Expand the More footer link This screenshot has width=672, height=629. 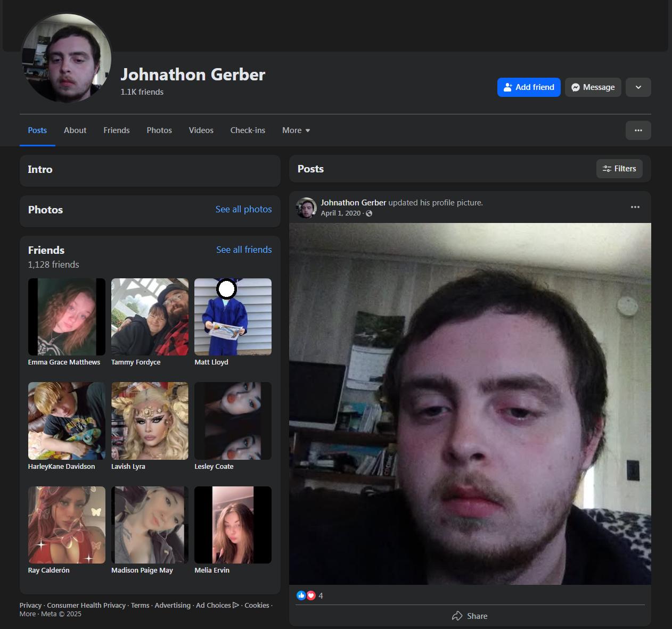point(28,614)
